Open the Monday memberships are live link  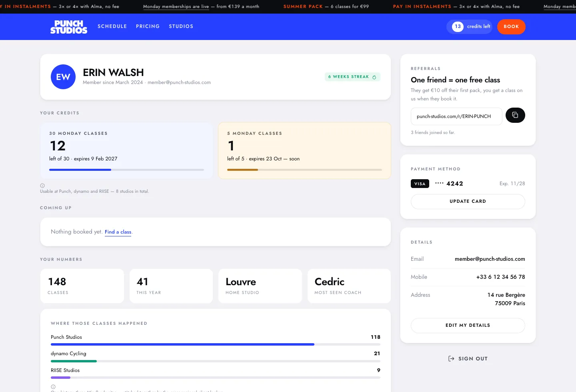[x=176, y=6]
